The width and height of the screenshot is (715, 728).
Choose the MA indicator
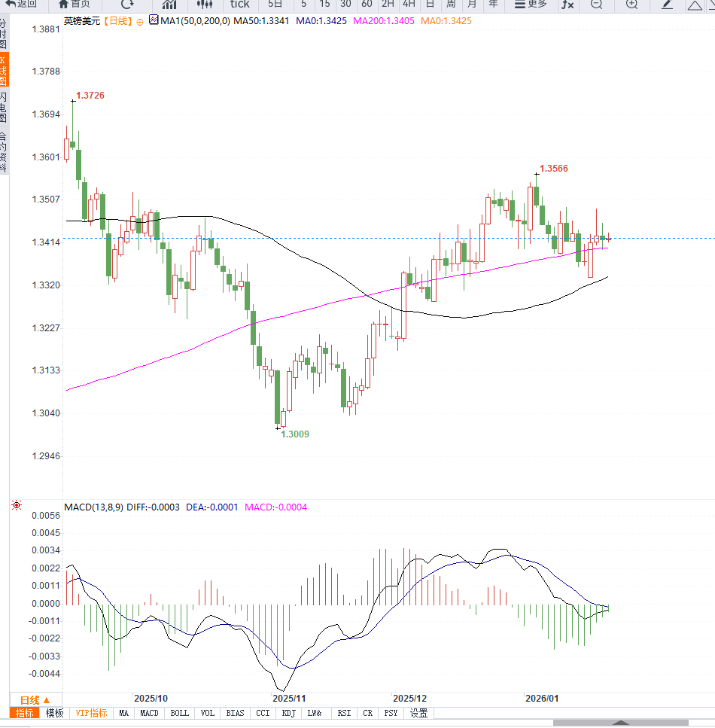tap(123, 713)
